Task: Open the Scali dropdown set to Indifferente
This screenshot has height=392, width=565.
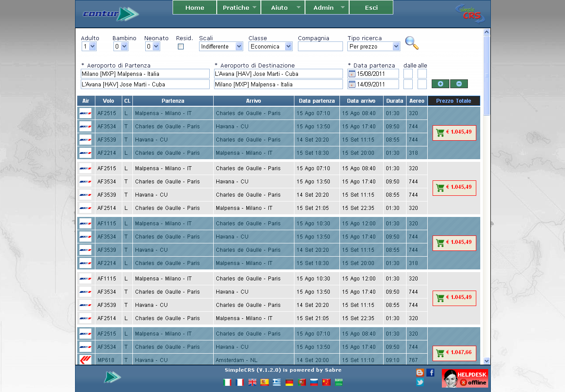Action: (221, 46)
